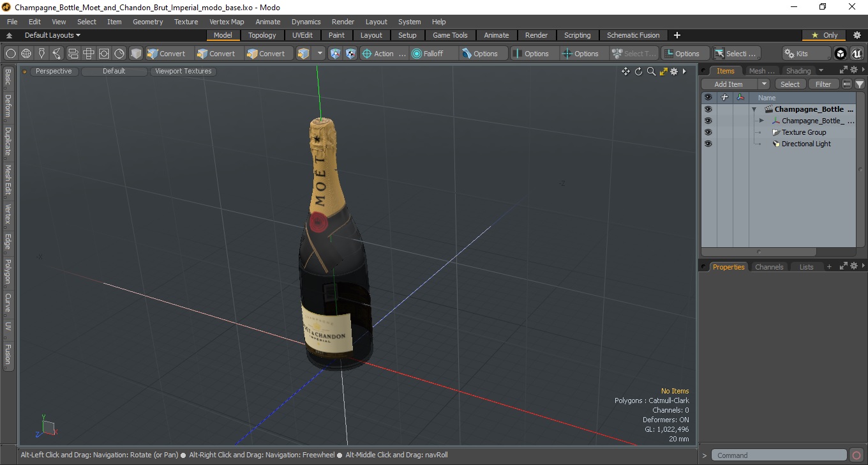This screenshot has height=465, width=868.
Task: Toggle the Items panel lock dot
Action: coord(704,71)
